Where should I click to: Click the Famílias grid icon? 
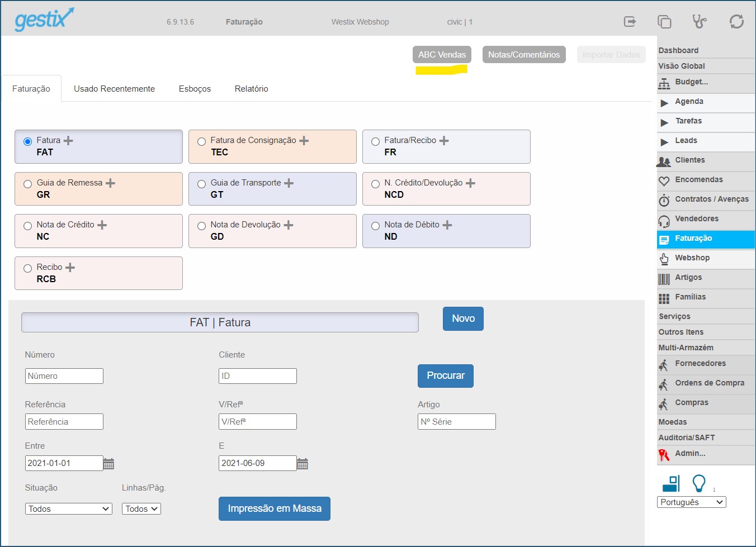(664, 298)
